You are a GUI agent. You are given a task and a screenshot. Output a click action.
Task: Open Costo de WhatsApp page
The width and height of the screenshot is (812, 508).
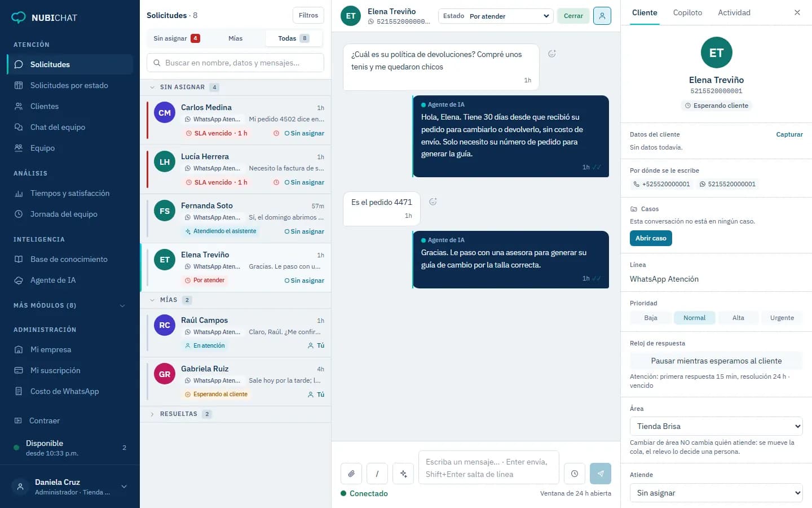(70, 391)
